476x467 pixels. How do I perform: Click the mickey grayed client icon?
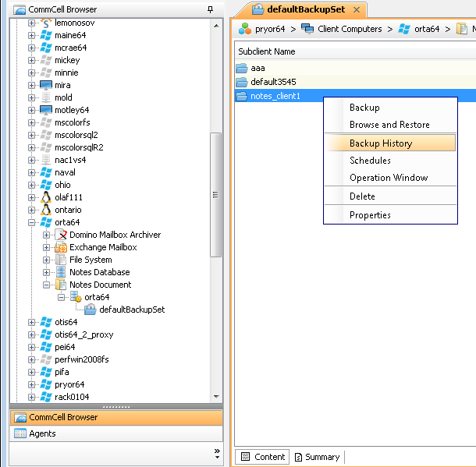[x=46, y=60]
